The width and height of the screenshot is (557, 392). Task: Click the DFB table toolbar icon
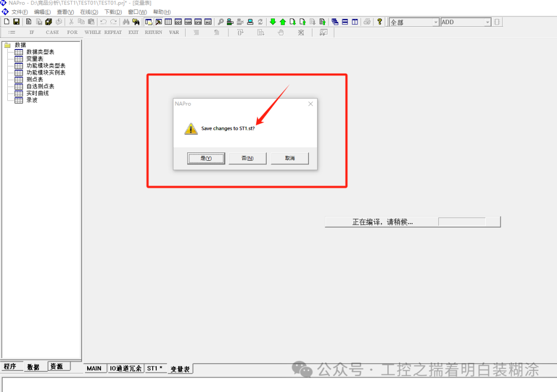point(198,22)
